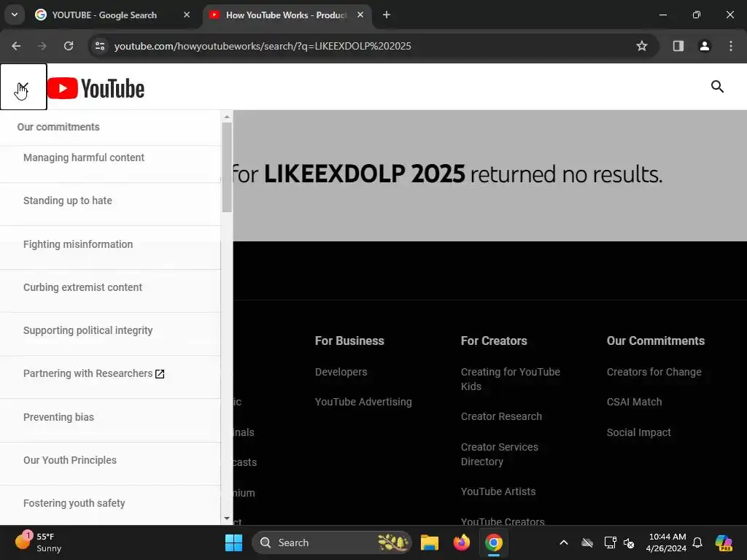Open Creating for YouTube Kids link
747x560 pixels.
point(510,379)
